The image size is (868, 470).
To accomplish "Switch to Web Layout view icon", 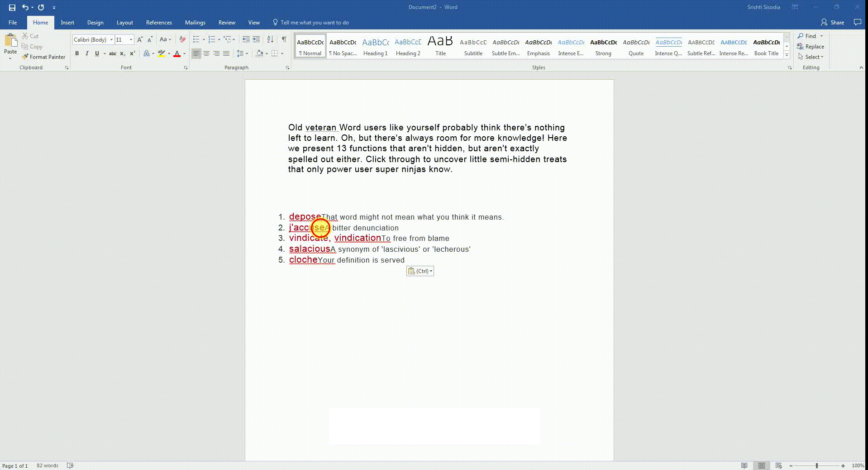I will pyautogui.click(x=778, y=465).
